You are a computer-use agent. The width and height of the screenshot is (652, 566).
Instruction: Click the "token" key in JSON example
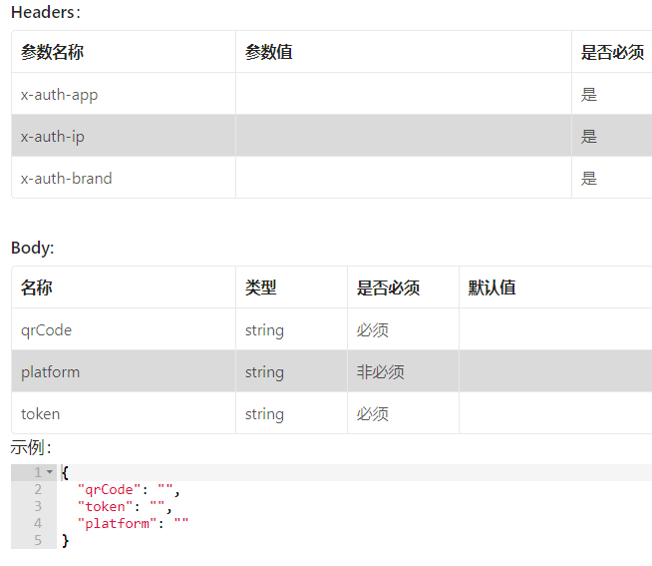pos(105,507)
